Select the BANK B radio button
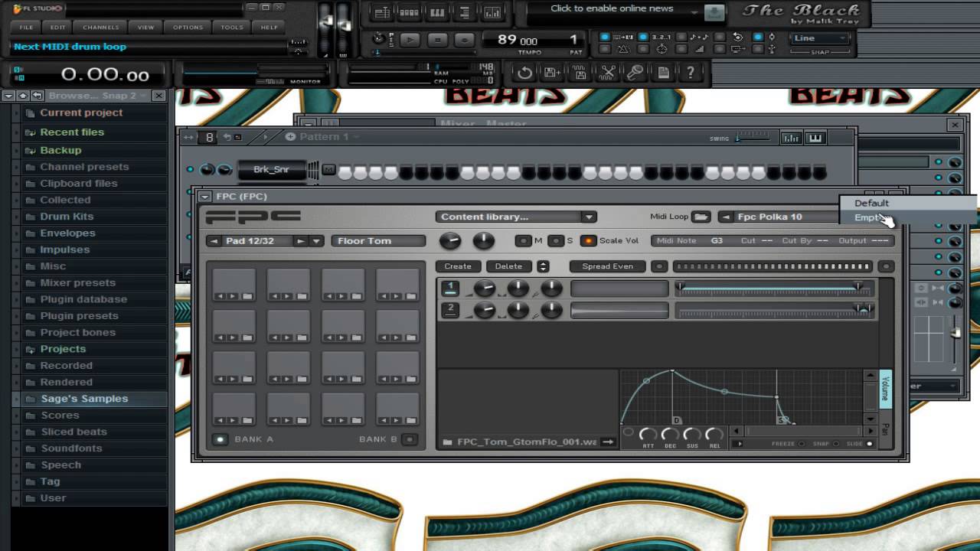Viewport: 980px width, 551px height. coord(410,439)
